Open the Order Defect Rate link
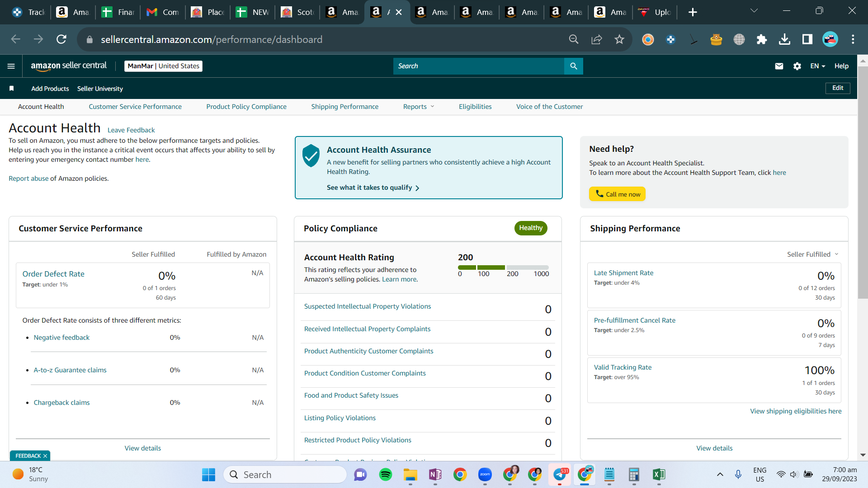This screenshot has height=488, width=868. click(53, 274)
